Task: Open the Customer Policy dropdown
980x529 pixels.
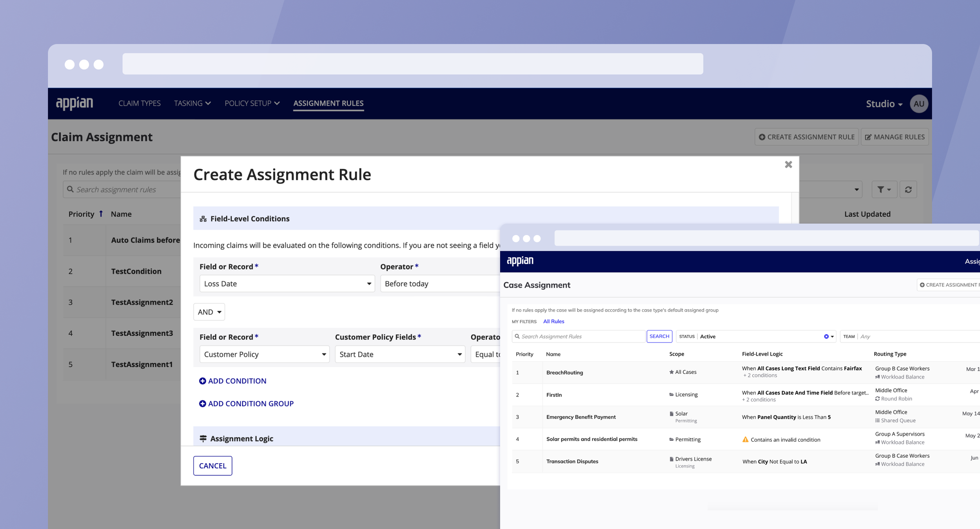Action: pos(265,354)
